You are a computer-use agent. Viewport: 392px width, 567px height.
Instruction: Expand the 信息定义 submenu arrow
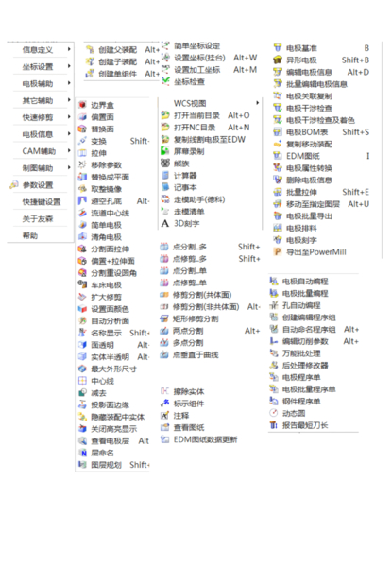click(x=69, y=49)
